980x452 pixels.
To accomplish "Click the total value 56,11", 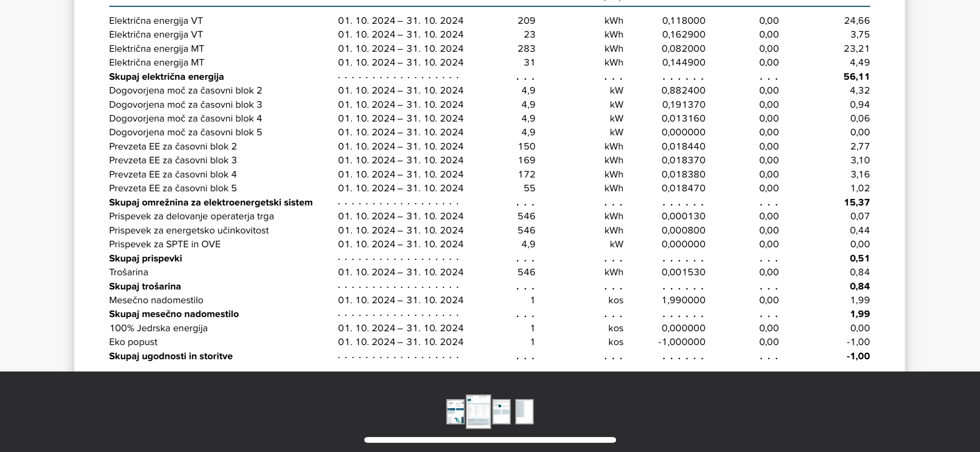I will coord(857,77).
